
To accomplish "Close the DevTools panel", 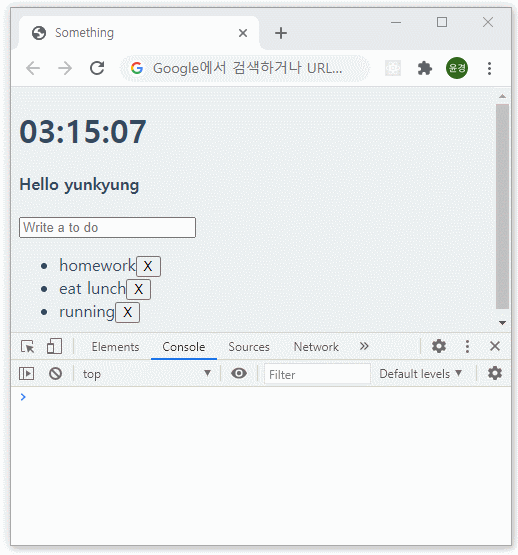I will coord(495,346).
